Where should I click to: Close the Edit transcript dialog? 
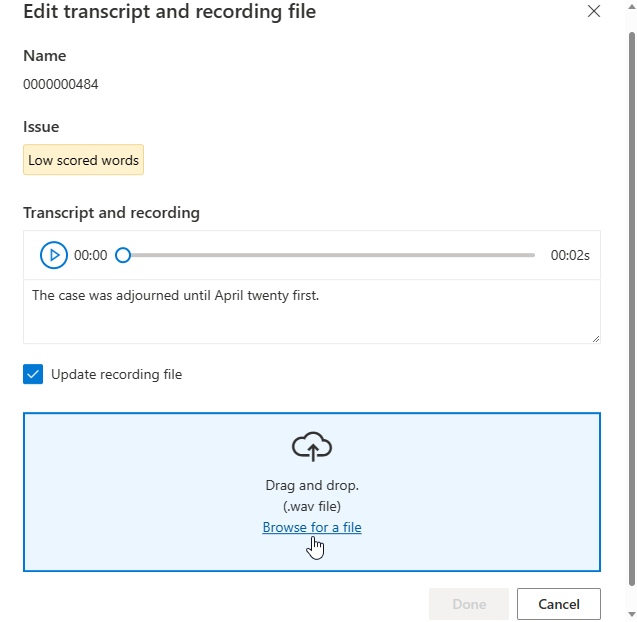pos(594,11)
